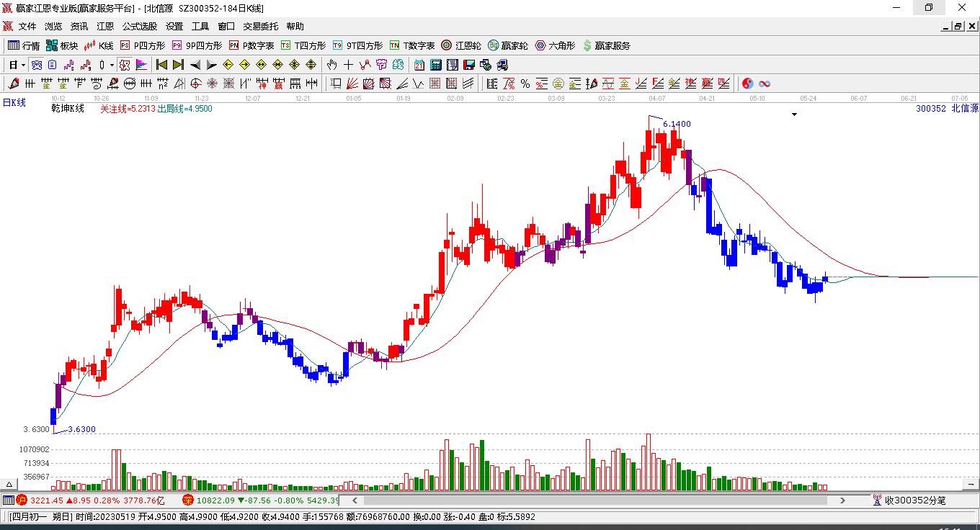The image size is (980, 530).
Task: Click the red 沪 Shanghai index badge
Action: click(22, 500)
